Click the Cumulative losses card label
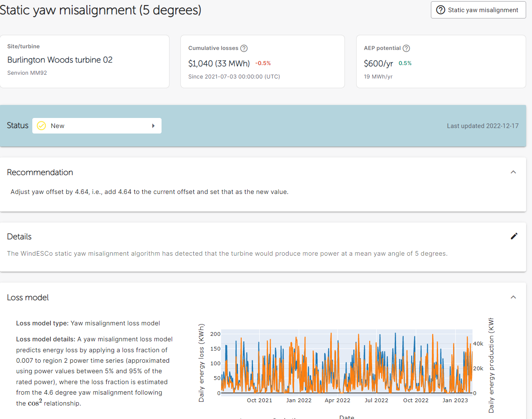Screen dimensions: 532x419 click(213, 48)
